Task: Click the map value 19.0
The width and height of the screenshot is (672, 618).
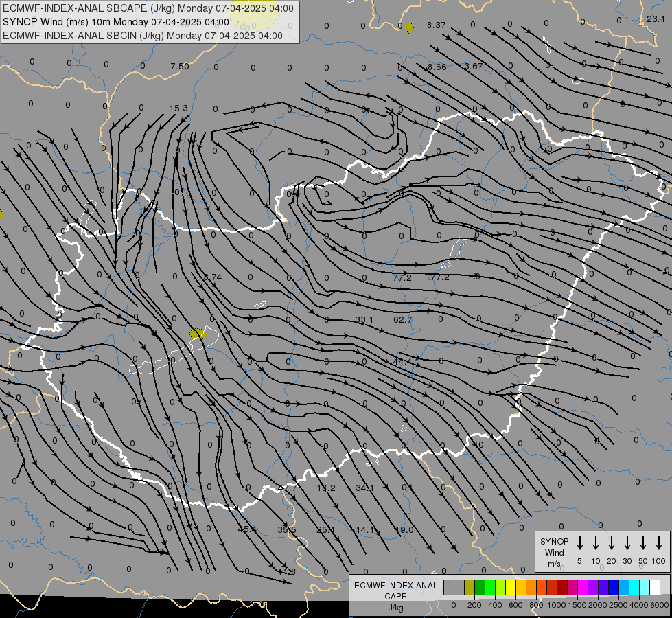Action: [404, 529]
